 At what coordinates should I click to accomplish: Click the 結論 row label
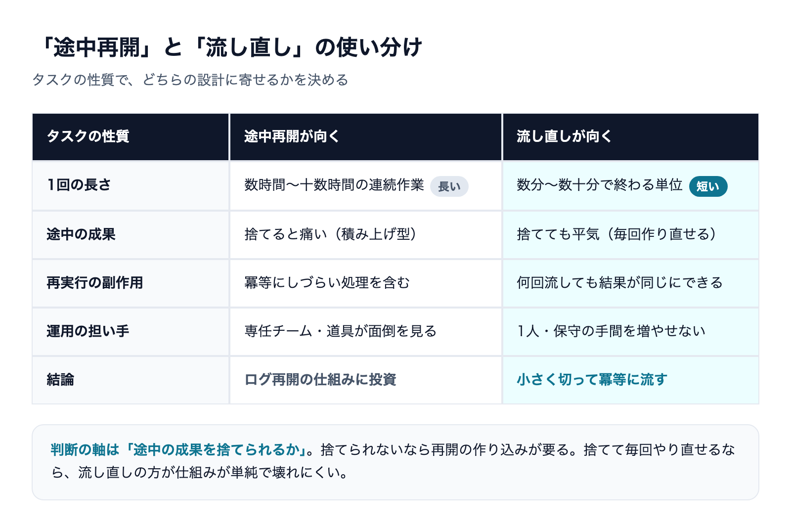point(131,380)
